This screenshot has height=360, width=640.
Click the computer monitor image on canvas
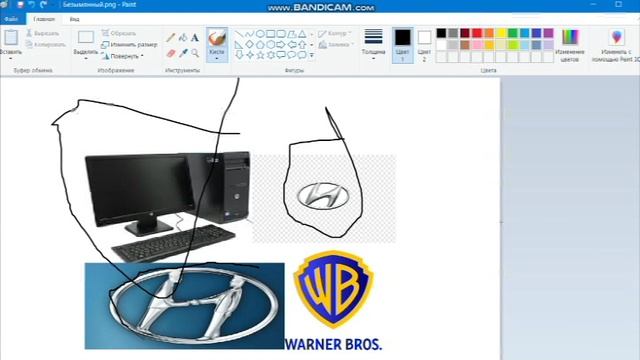(x=140, y=195)
